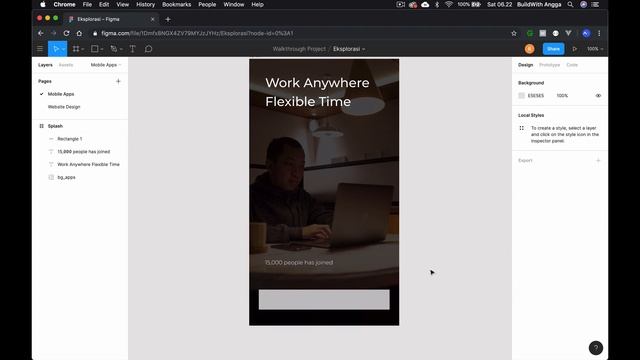
Task: Open the Figma main menu hamburger icon
Action: [x=40, y=49]
